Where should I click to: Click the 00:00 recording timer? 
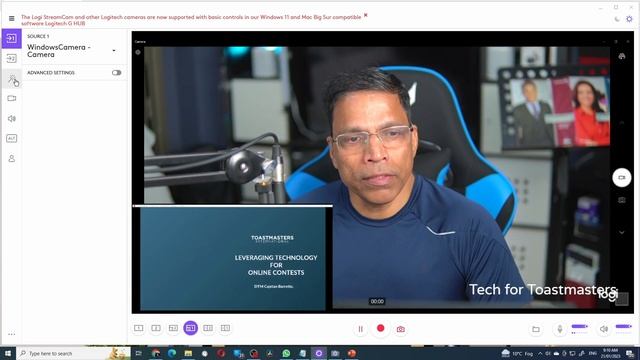click(x=377, y=301)
